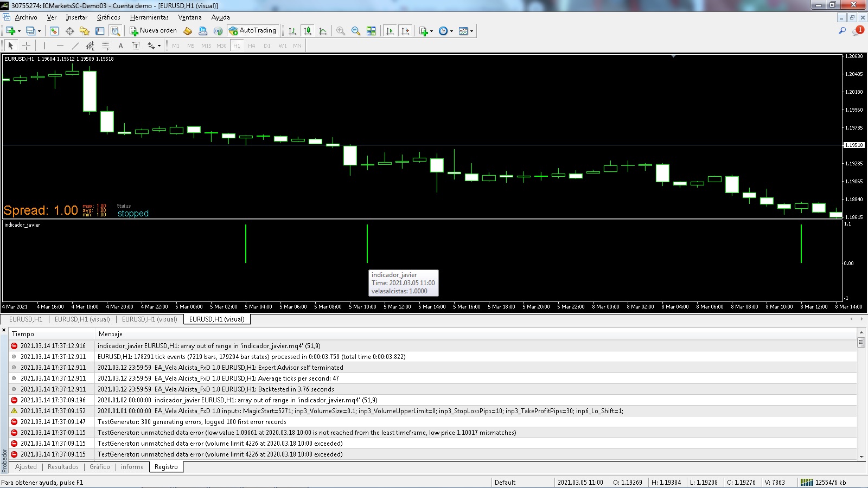Select the vertical line drawing tool
The image size is (868, 488).
pos(44,46)
